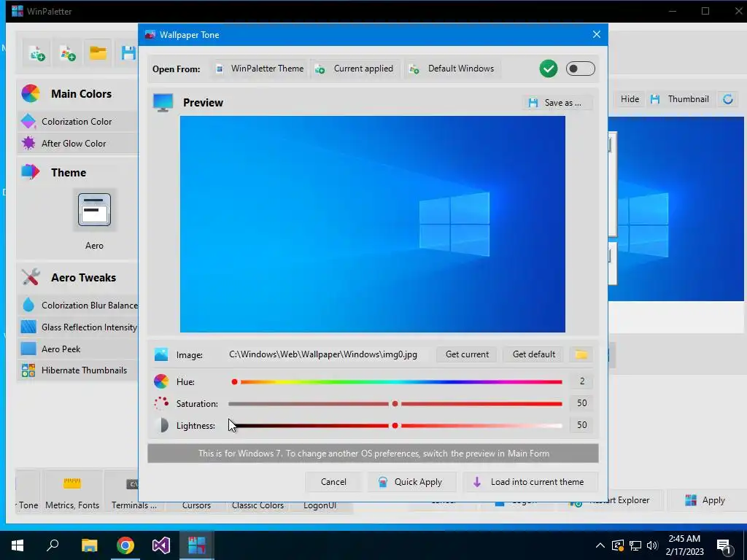Click the Hue value box showing 2
Image resolution: width=747 pixels, height=560 pixels.
point(581,381)
